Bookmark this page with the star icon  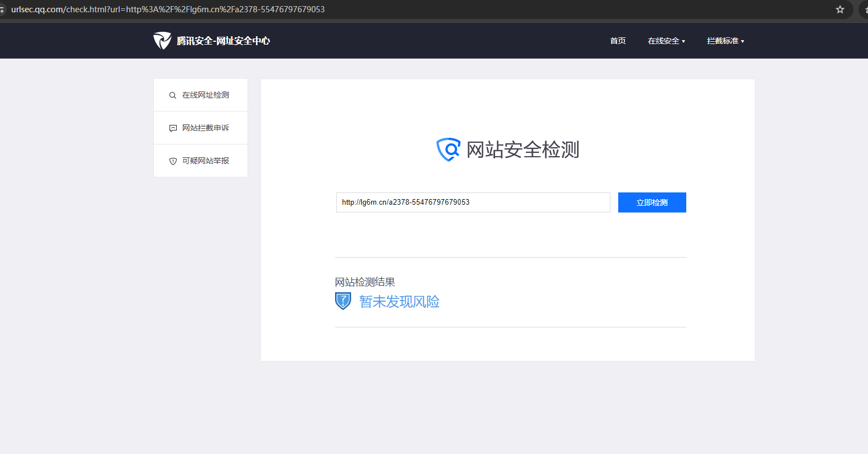[840, 9]
